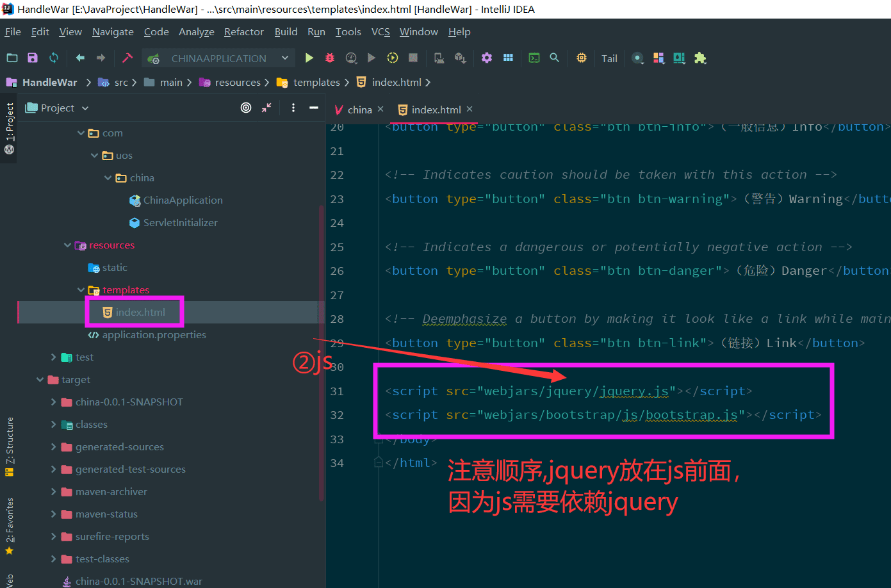Select ChinaApplication class in tree
This screenshot has width=891, height=588.
click(x=176, y=200)
